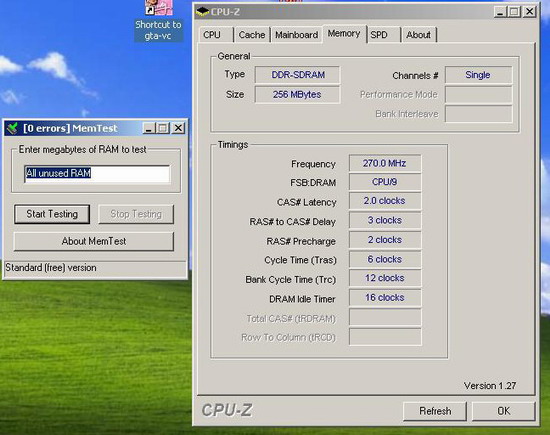The width and height of the screenshot is (550, 435).
Task: Go to the About tab in CPU-Z
Action: [418, 35]
